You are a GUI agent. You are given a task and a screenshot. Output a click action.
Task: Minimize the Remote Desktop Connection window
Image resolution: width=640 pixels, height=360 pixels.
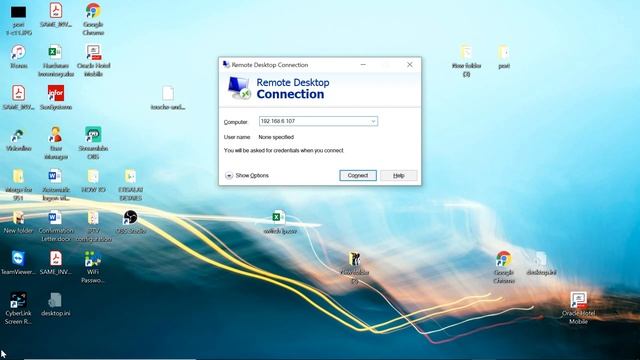click(x=363, y=64)
